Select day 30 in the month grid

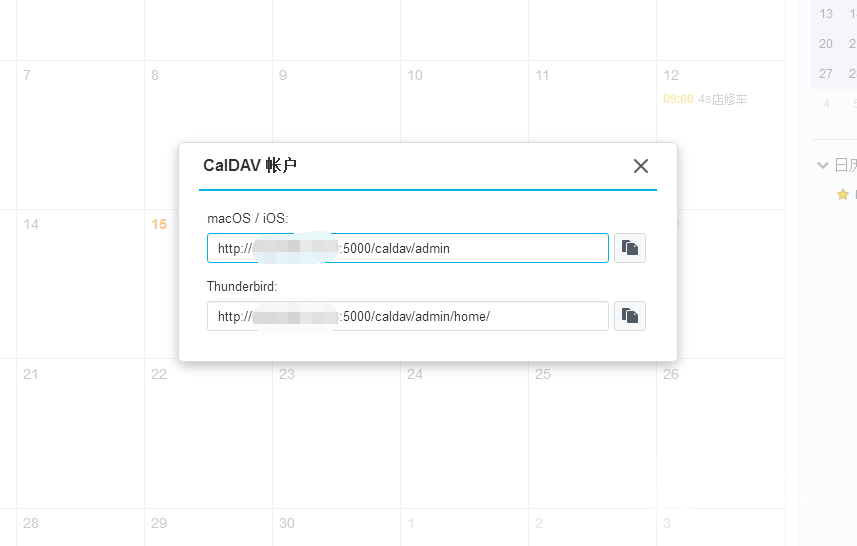point(287,523)
